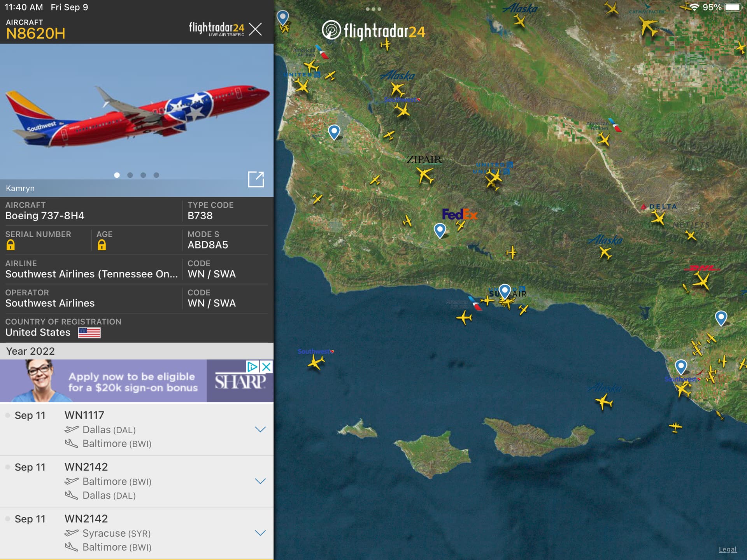Open the Legal link on the map
The height and width of the screenshot is (560, 747).
728,549
